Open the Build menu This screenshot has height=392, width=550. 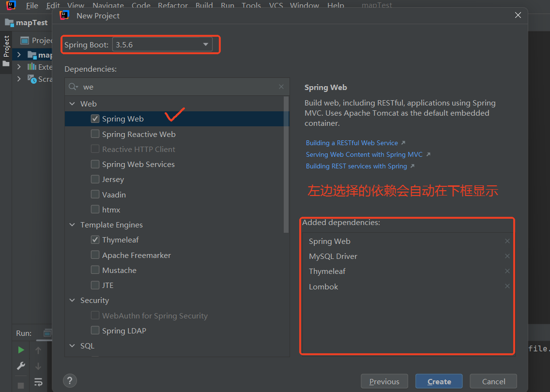click(x=204, y=6)
